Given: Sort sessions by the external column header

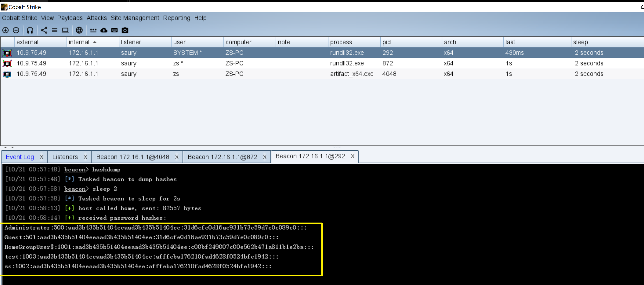Looking at the screenshot, I should tap(40, 42).
